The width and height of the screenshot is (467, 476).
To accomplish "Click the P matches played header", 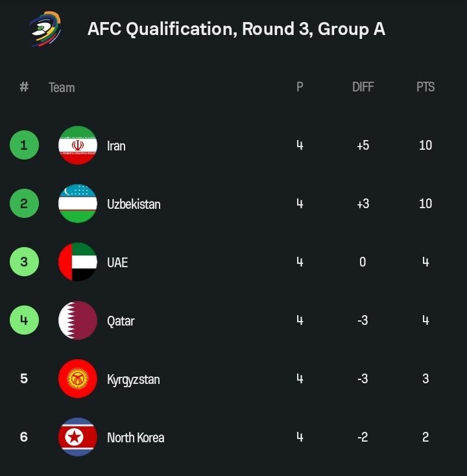I will pyautogui.click(x=300, y=88).
